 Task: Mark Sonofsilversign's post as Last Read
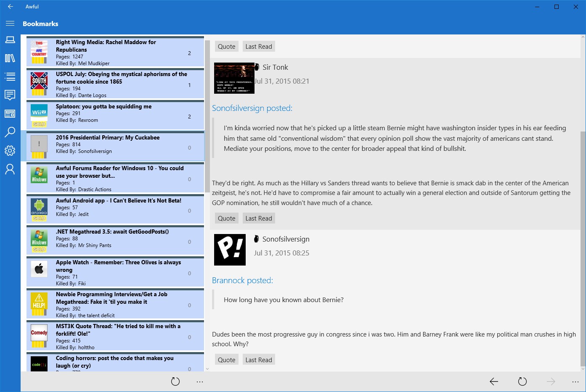pyautogui.click(x=259, y=360)
